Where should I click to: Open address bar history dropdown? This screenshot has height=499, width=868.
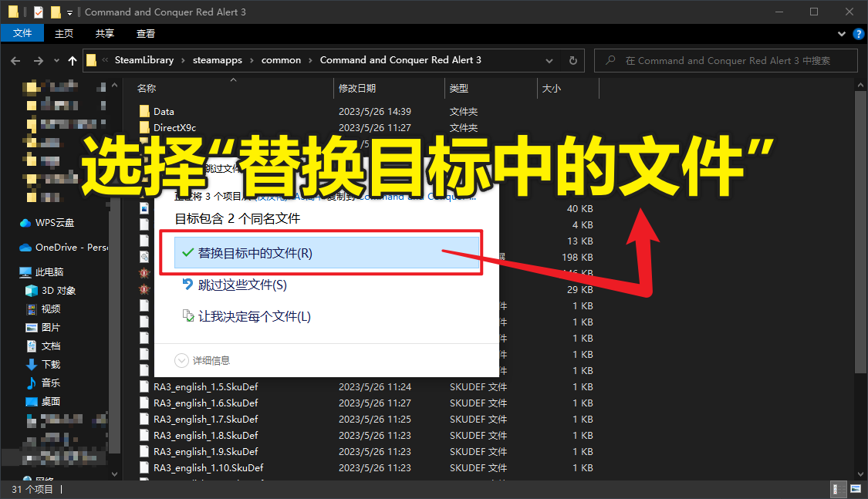tap(549, 61)
